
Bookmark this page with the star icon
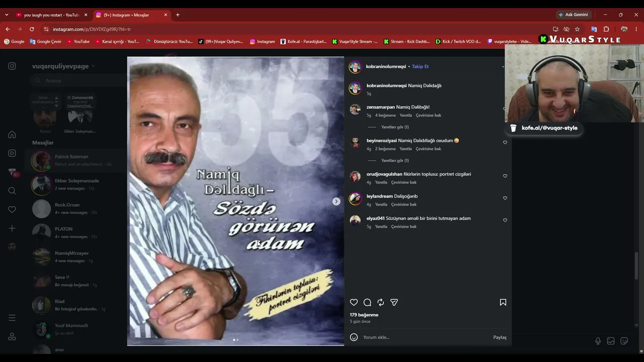click(x=577, y=29)
